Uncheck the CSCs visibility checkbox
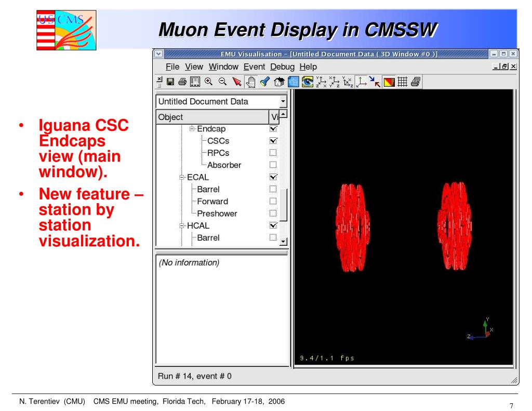The height and width of the screenshot is (411, 532). [x=273, y=140]
